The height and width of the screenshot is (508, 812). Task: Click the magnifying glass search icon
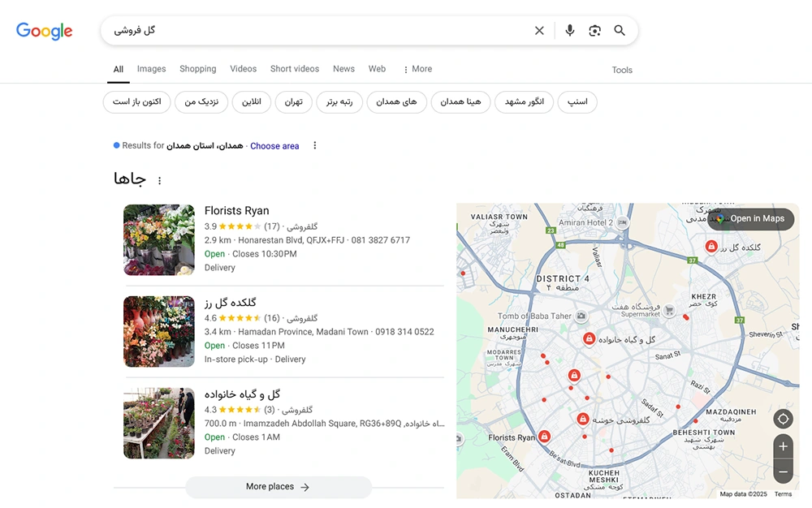(620, 31)
